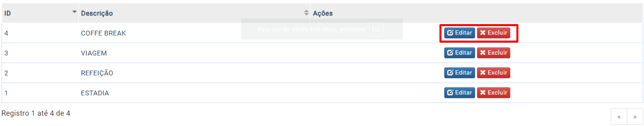This screenshot has width=644, height=126.
Task: Click the Descrição column header
Action: [x=194, y=13]
